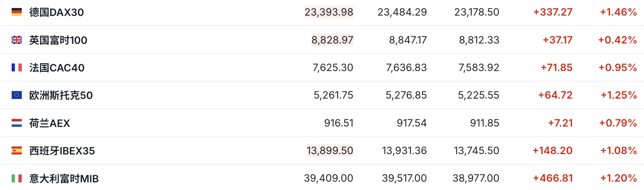
Task: Click FTSE 100 price 8,828.97
Action: (332, 40)
